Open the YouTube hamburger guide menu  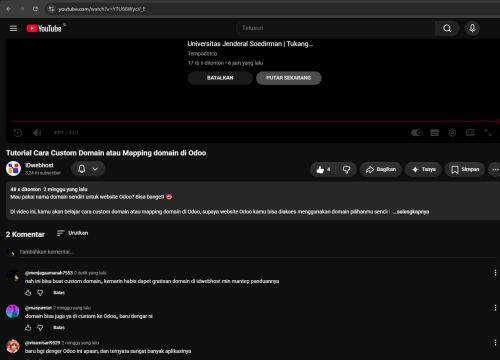point(13,28)
